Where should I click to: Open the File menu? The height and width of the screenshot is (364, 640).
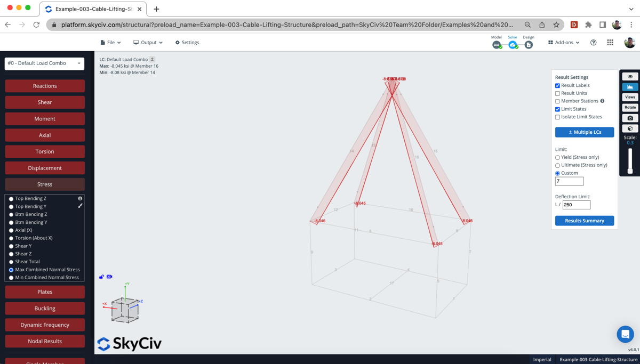(110, 42)
